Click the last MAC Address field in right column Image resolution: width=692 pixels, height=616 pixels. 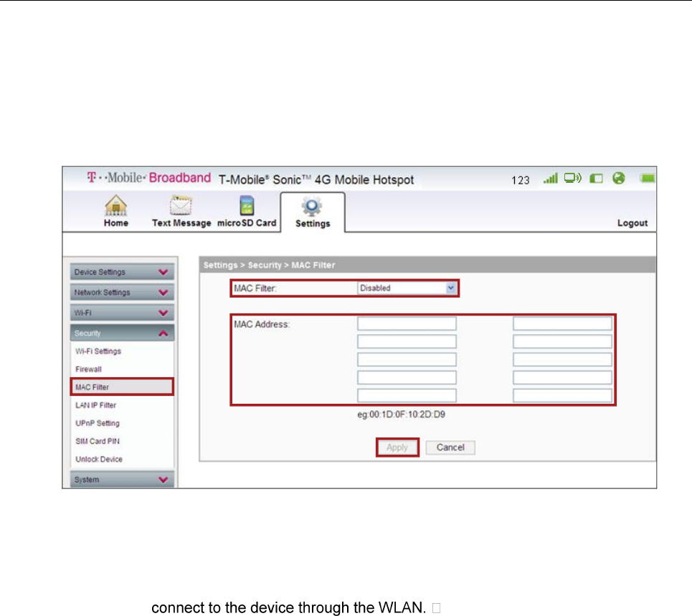(562, 395)
